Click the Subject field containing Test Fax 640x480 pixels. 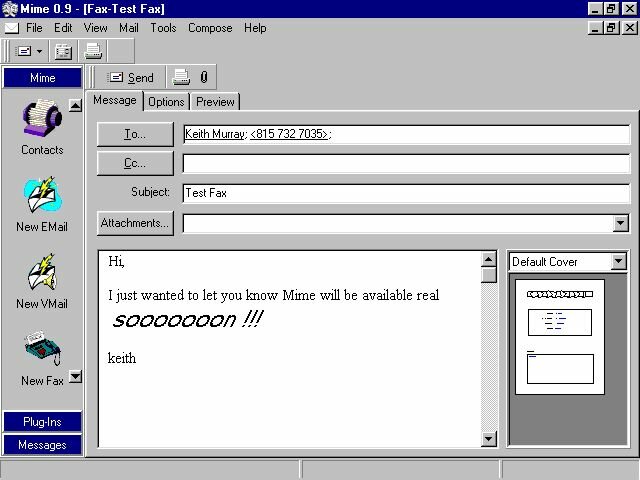pos(406,193)
